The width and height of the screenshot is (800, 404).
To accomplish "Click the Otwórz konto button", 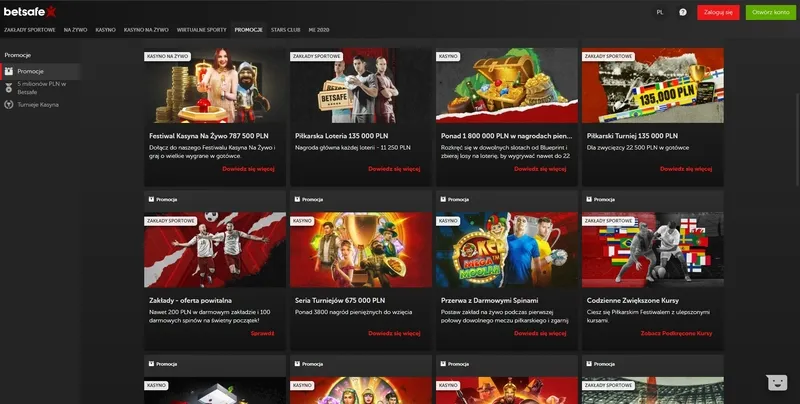I will tap(770, 12).
